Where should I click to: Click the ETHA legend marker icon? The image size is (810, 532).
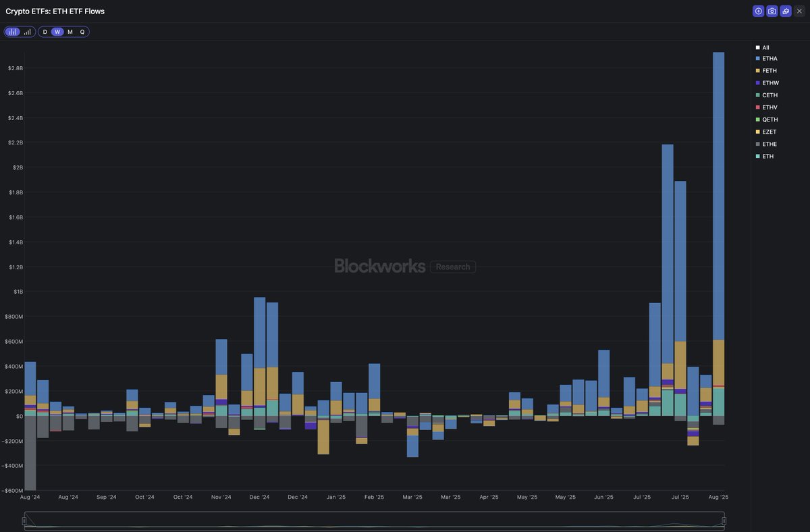pyautogui.click(x=759, y=59)
